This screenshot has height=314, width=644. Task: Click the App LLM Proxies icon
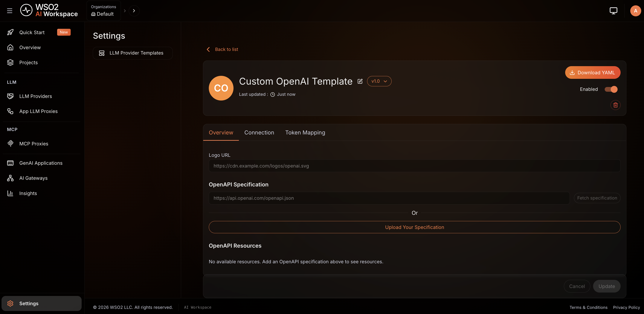[10, 111]
